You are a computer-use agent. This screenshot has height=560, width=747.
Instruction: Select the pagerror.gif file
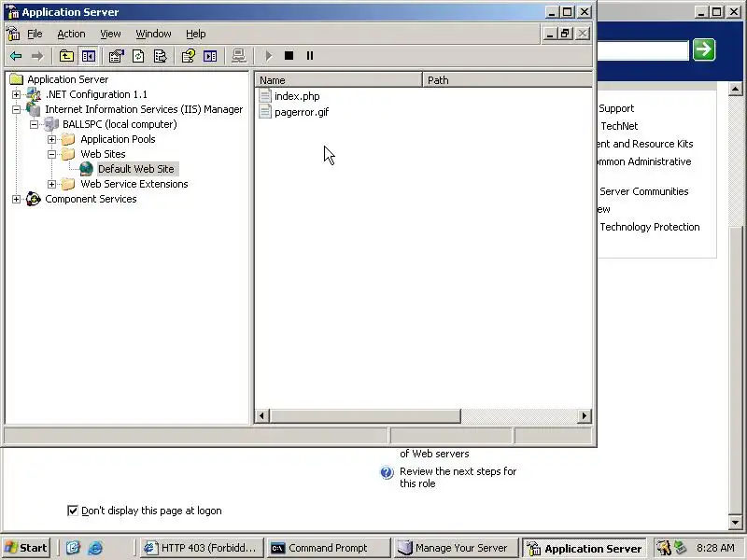click(x=302, y=112)
